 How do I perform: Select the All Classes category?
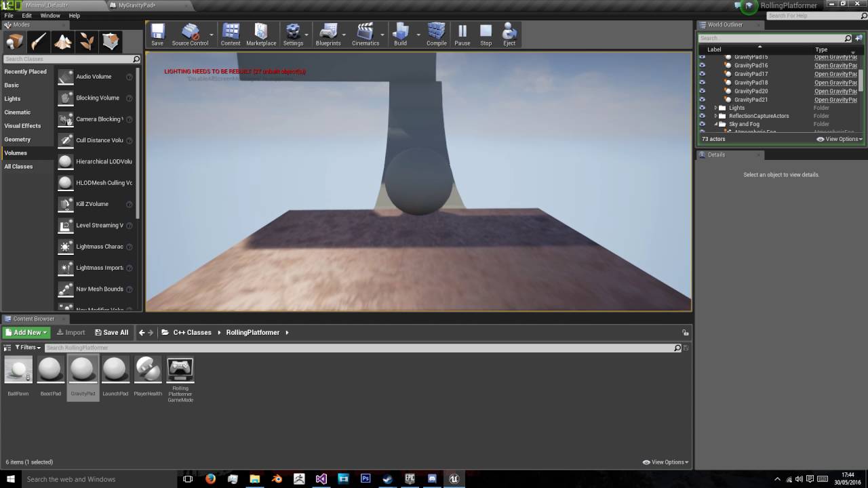pyautogui.click(x=27, y=167)
